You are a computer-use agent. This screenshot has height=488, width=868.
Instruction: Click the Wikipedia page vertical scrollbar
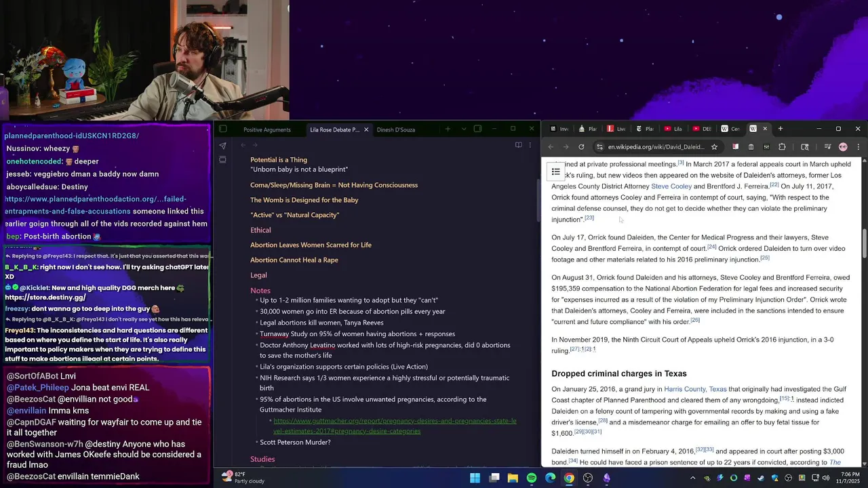point(864,244)
